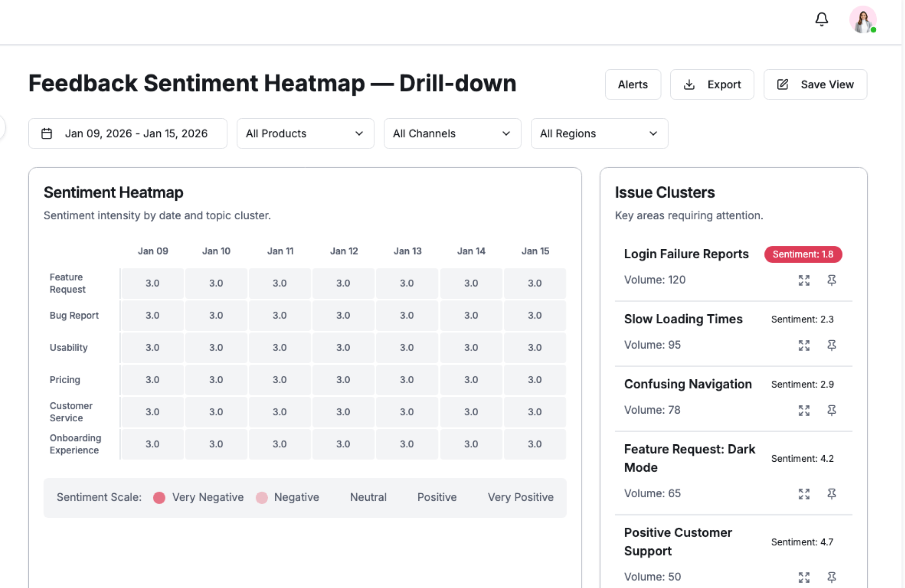
Task: Expand the Confusing Navigation cluster
Action: (804, 410)
